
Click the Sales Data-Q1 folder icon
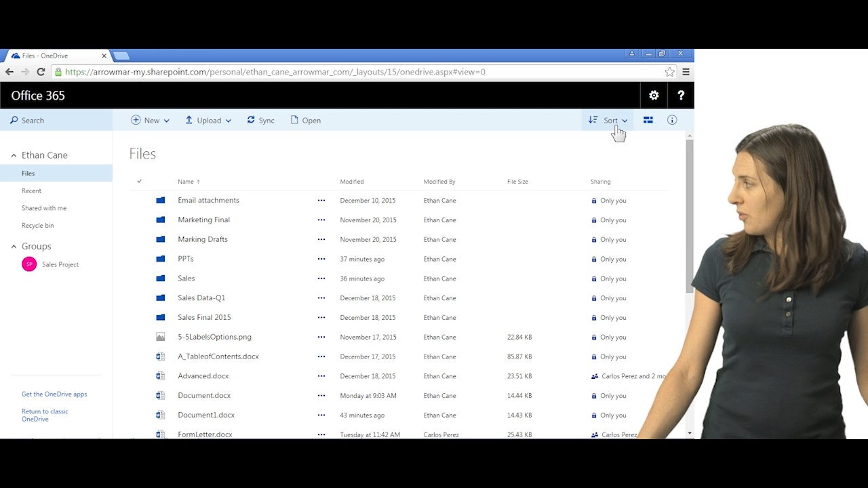(161, 298)
